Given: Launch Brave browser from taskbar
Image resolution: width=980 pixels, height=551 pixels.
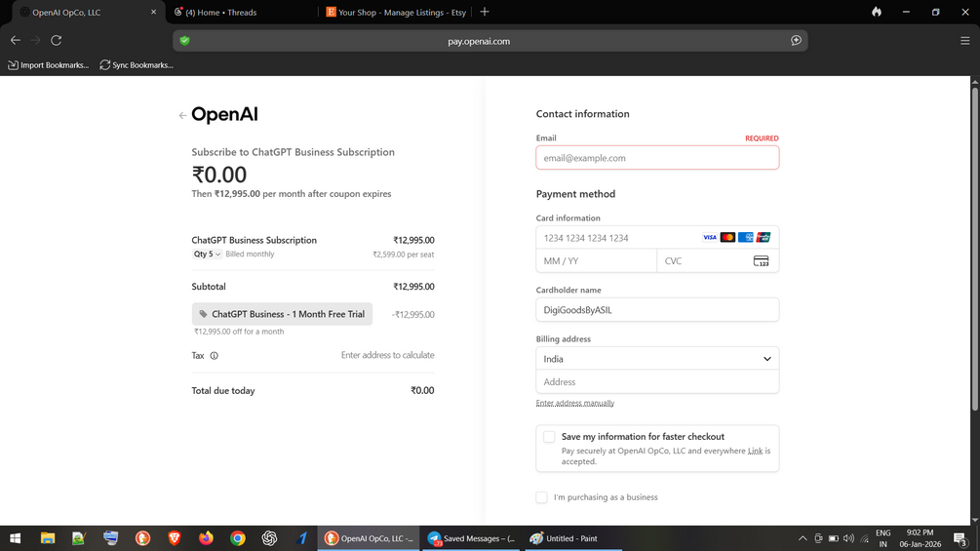Looking at the screenshot, I should coord(175,538).
